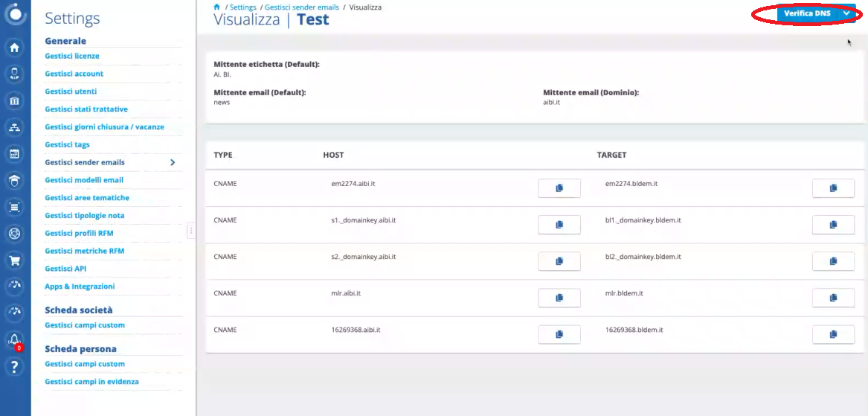This screenshot has width=868, height=416.
Task: Open Gestisci modelli email
Action: [84, 180]
